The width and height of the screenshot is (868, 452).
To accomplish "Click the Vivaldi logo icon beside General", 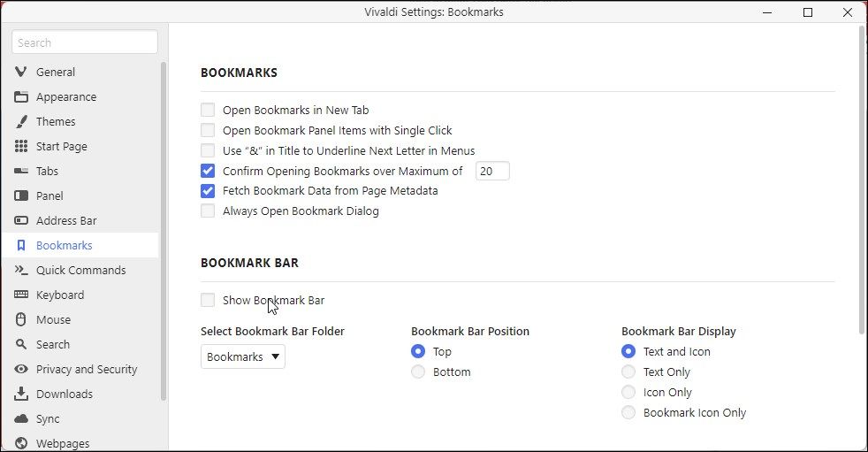I will point(21,73).
